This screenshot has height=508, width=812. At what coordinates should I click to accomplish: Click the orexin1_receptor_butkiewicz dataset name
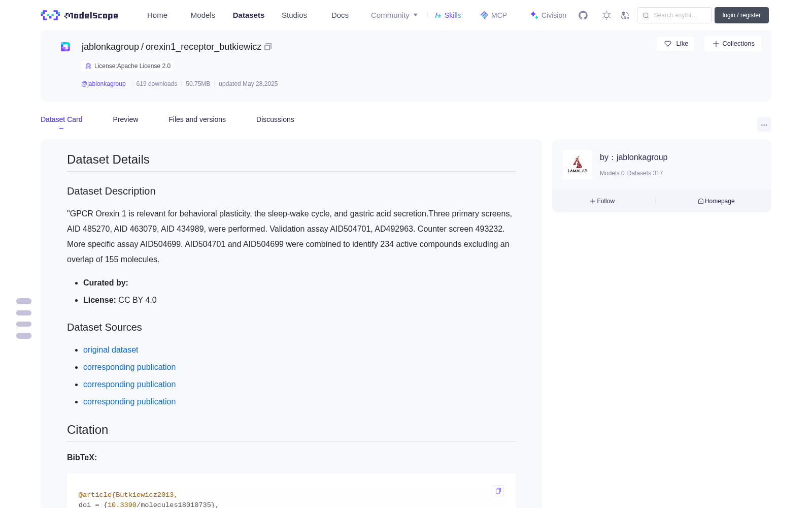[204, 47]
